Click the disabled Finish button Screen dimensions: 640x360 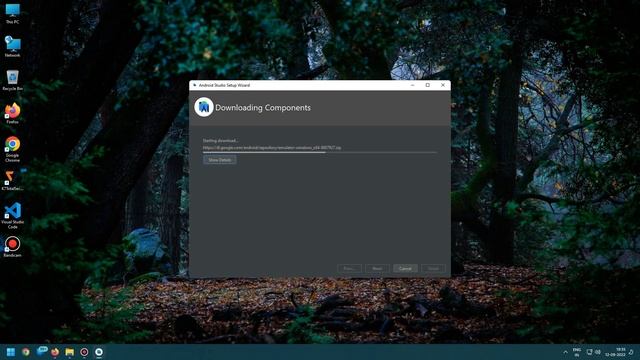coord(433,268)
